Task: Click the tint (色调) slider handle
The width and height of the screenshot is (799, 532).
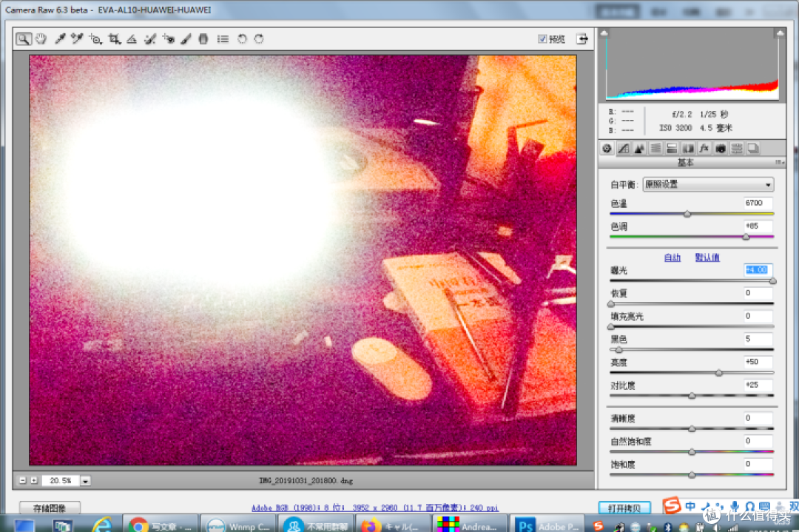Action: coord(746,237)
